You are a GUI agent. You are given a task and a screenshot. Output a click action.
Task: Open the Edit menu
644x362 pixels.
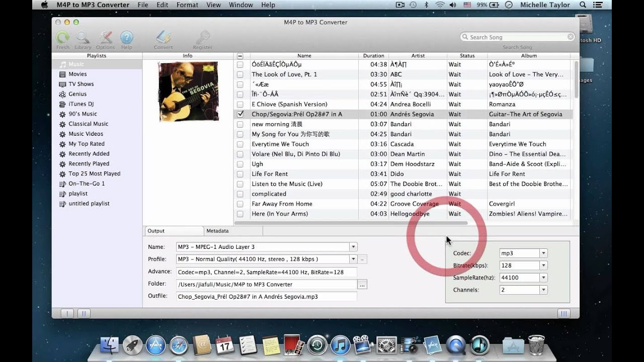[163, 5]
